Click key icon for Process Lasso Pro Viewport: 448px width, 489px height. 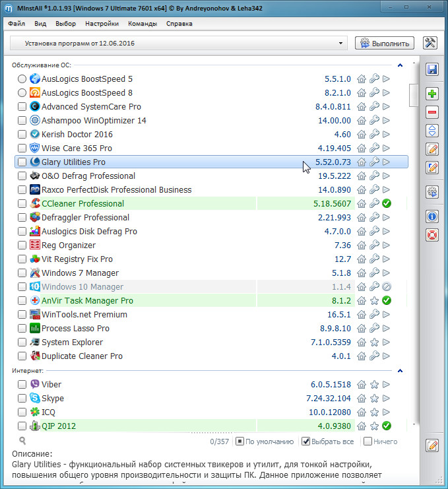[374, 328]
